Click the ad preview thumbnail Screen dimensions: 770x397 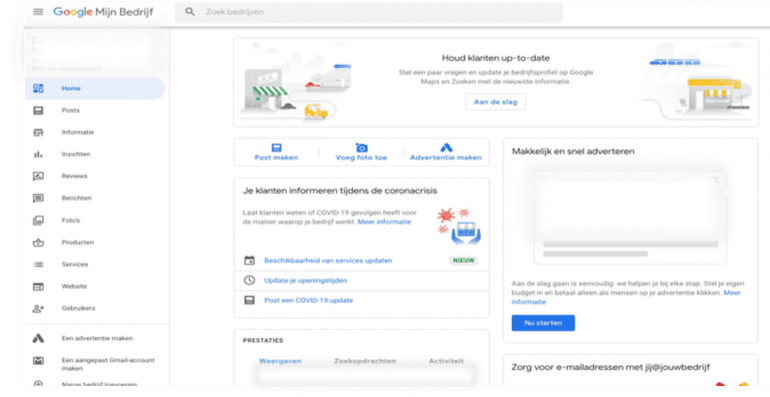pyautogui.click(x=630, y=217)
